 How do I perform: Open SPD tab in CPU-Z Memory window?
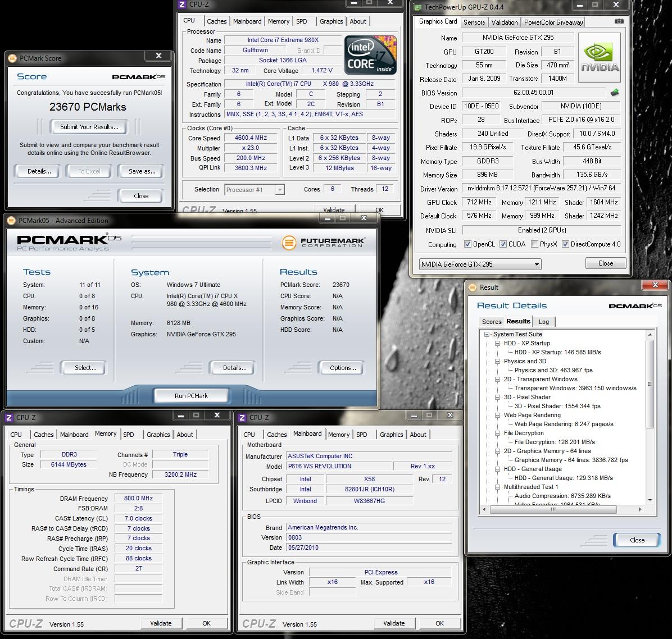coord(129,434)
